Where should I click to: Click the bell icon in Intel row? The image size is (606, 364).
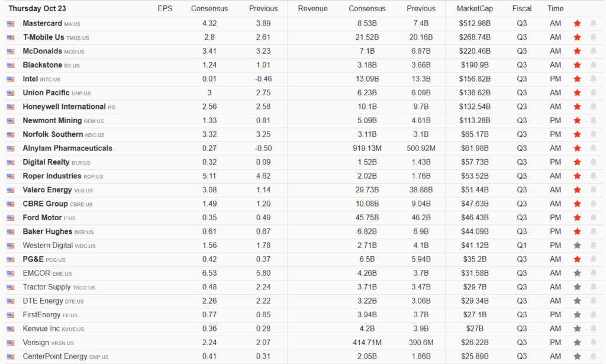coord(593,79)
